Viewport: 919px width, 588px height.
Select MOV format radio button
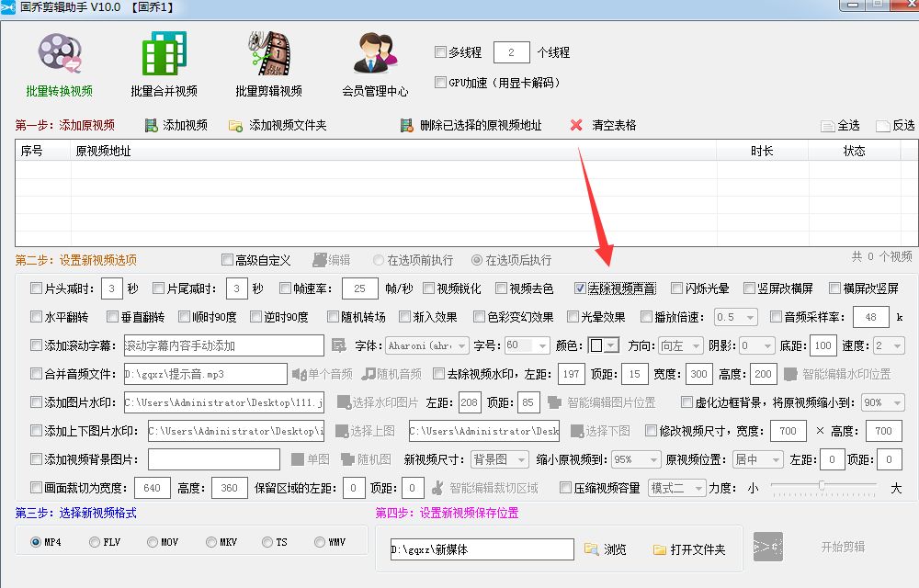point(153,542)
